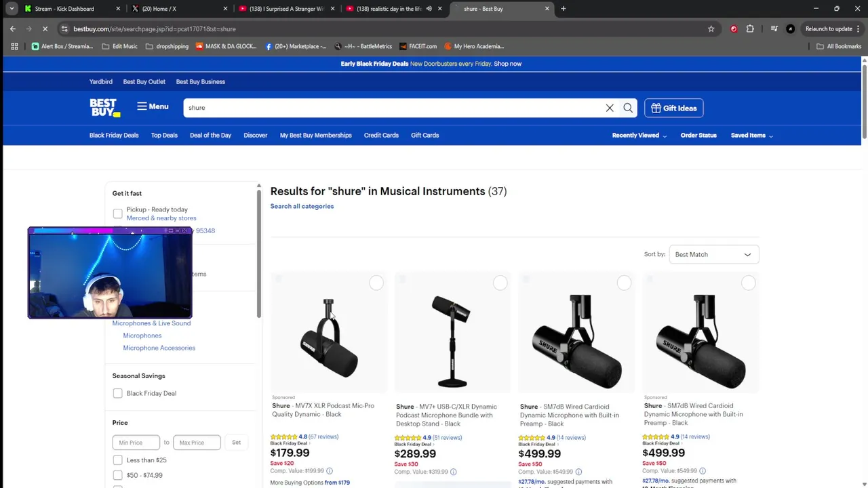The image size is (868, 488).
Task: Click Search all categories
Action: (x=302, y=206)
